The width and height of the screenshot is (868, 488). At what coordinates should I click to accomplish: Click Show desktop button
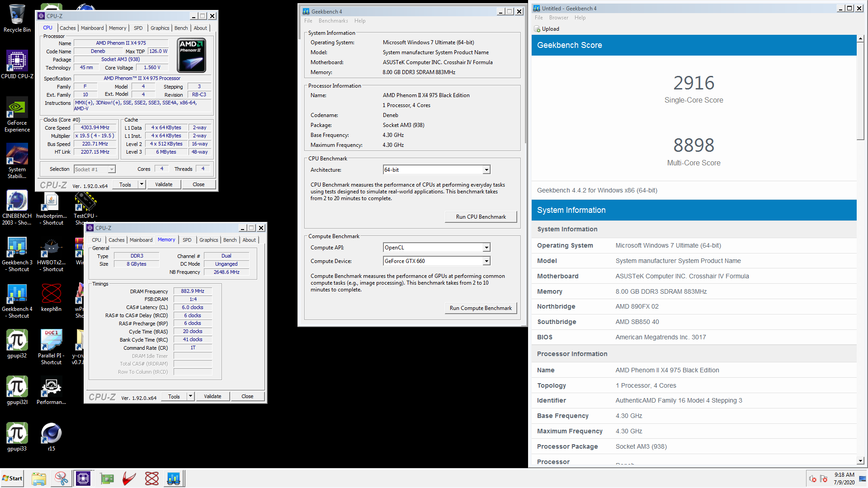863,478
